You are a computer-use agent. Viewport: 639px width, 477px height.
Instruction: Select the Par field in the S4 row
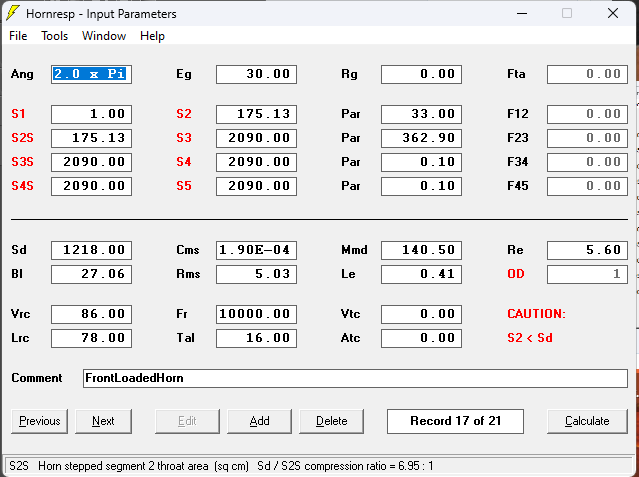pyautogui.click(x=421, y=162)
